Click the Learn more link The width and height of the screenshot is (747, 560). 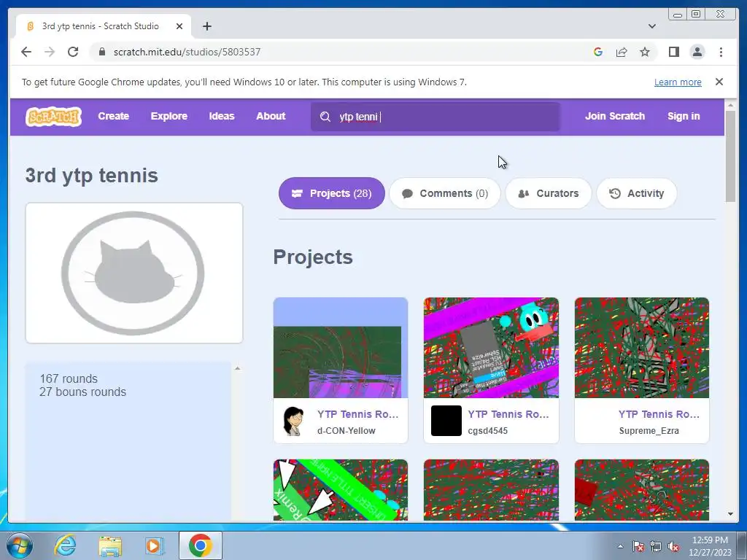pos(678,82)
